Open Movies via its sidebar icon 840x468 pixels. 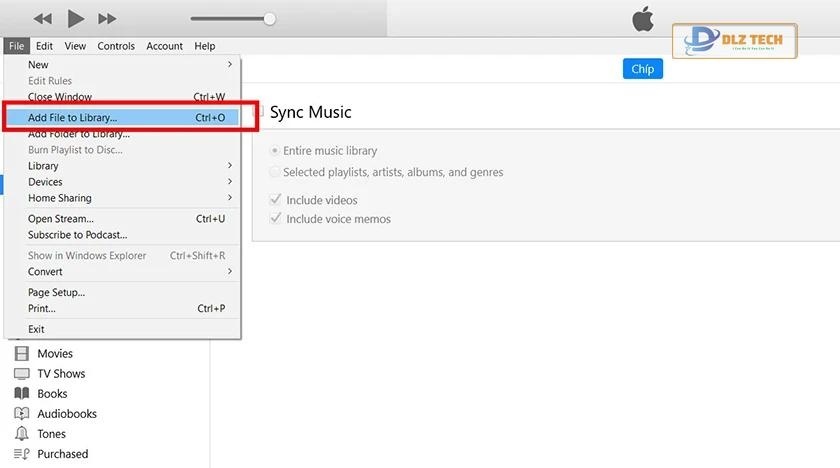pos(21,353)
